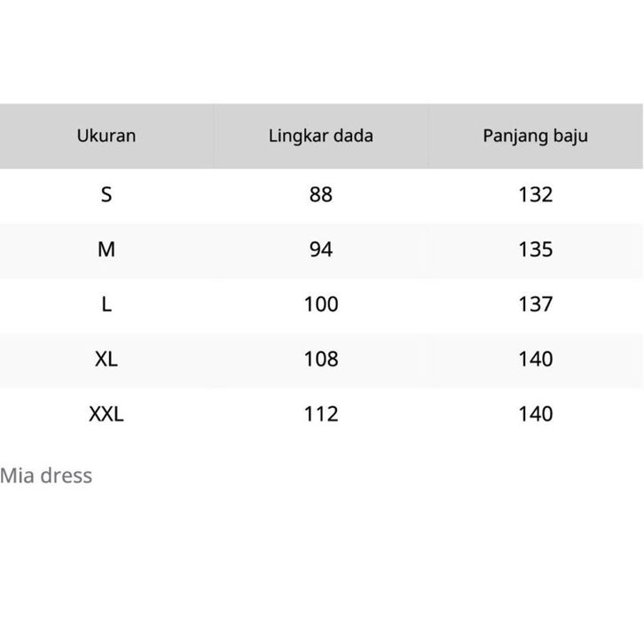644x644 pixels.
Task: Click length value 140 in XXL row
Action: pos(535,414)
